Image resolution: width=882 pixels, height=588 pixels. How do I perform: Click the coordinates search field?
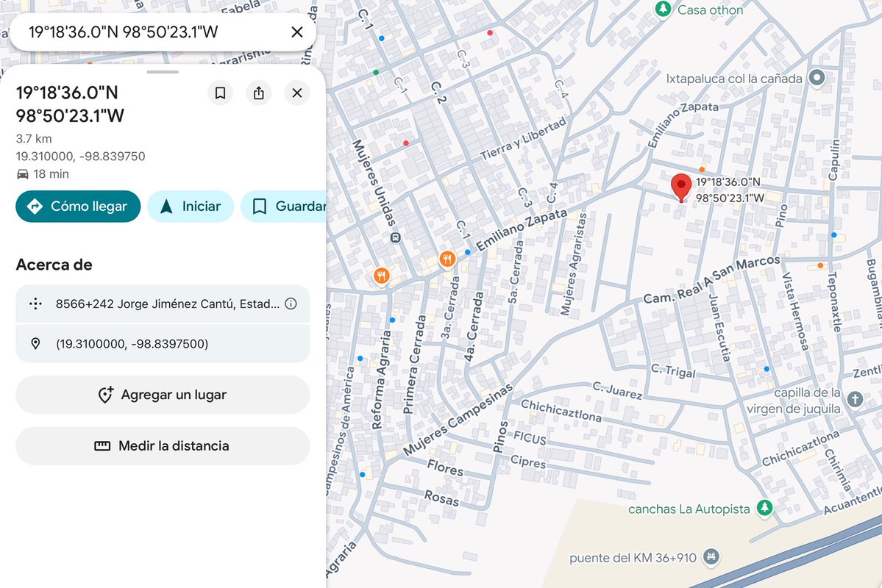click(163, 32)
